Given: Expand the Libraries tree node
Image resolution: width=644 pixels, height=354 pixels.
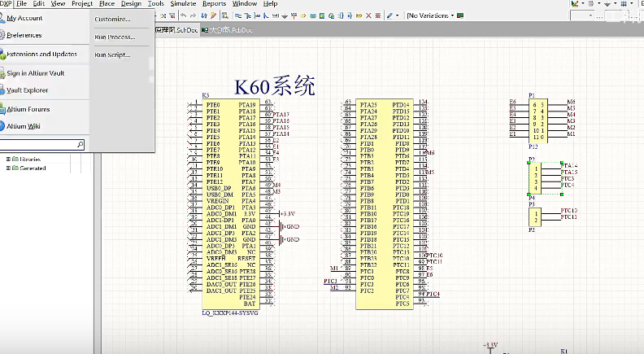Looking at the screenshot, I should pos(8,159).
